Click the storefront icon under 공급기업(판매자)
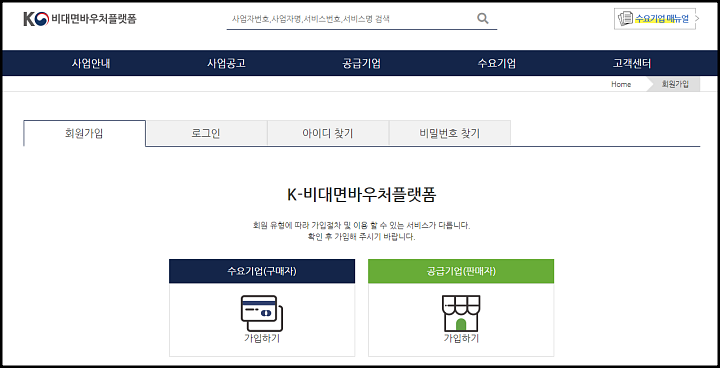This screenshot has width=720, height=368. tap(461, 313)
